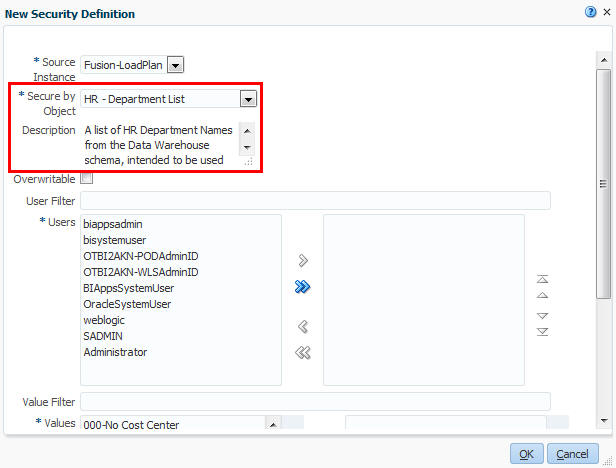Click the dialog scrollbar down arrow
This screenshot has width=616, height=468.
click(x=604, y=421)
